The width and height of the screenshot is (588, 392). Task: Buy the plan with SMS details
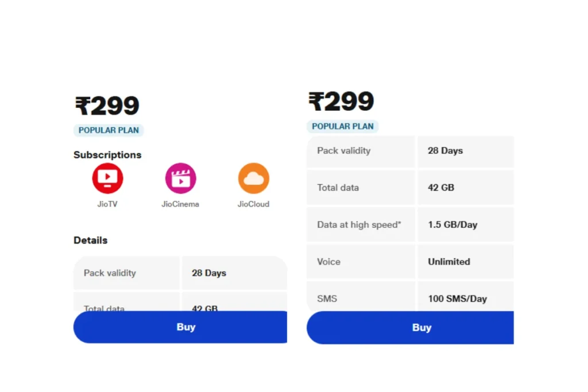click(x=410, y=328)
